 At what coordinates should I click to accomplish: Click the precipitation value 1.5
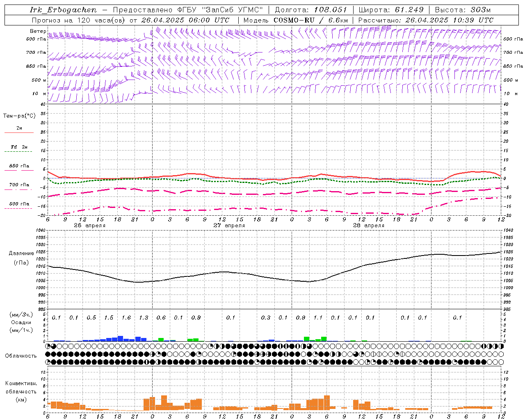pos(109,318)
